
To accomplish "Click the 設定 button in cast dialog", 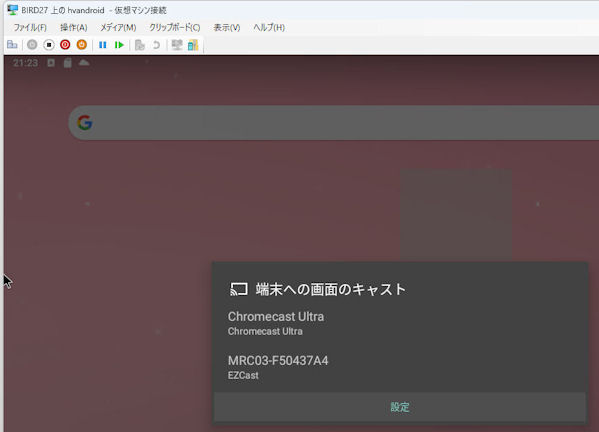I will [x=400, y=407].
